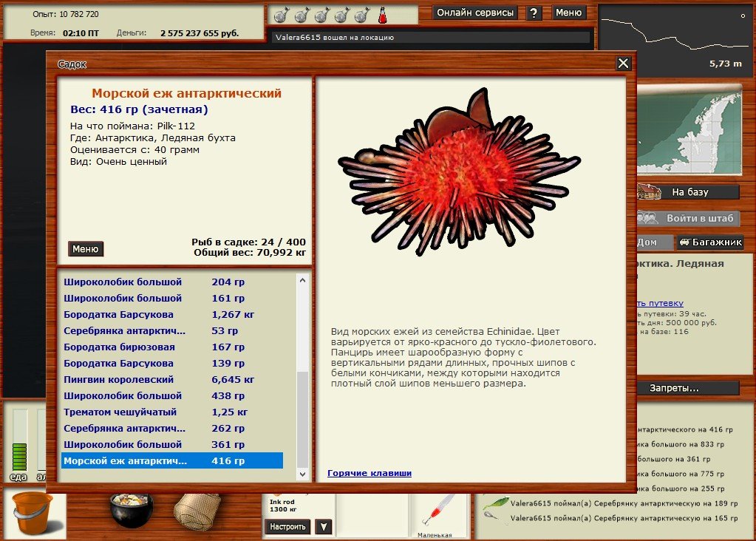Click the burlap sack icon
Viewport: 756px width, 541px height.
coord(197,510)
